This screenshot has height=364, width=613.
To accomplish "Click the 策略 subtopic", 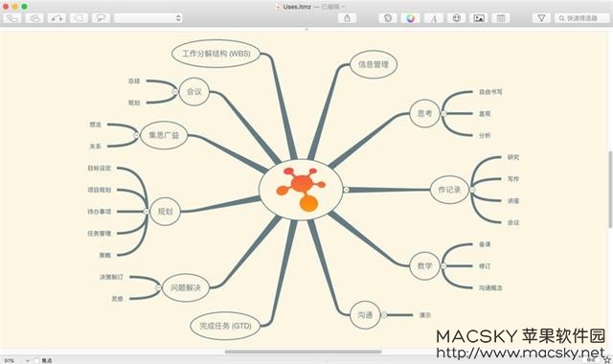I will point(105,256).
